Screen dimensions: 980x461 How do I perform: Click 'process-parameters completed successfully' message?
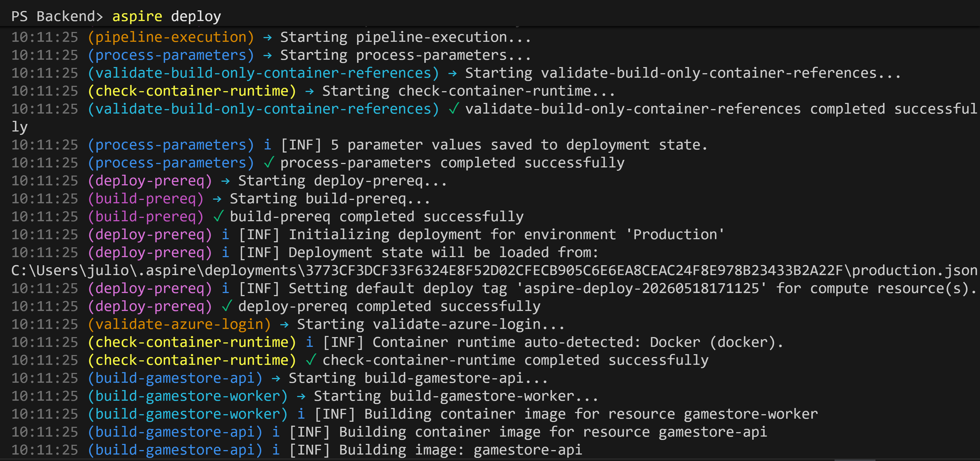(x=452, y=163)
